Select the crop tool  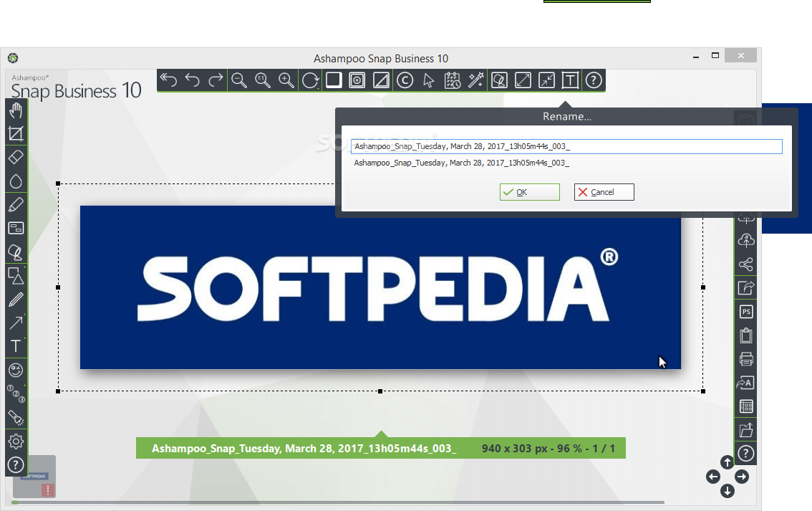point(16,134)
